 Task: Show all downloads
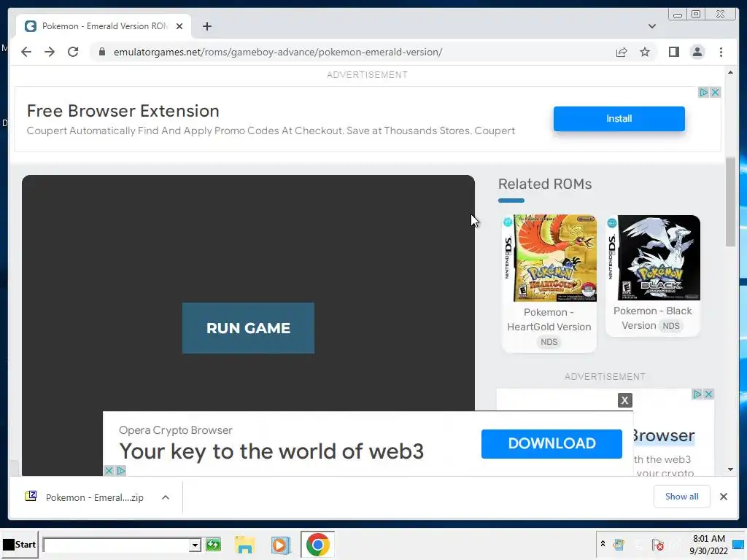coord(682,497)
